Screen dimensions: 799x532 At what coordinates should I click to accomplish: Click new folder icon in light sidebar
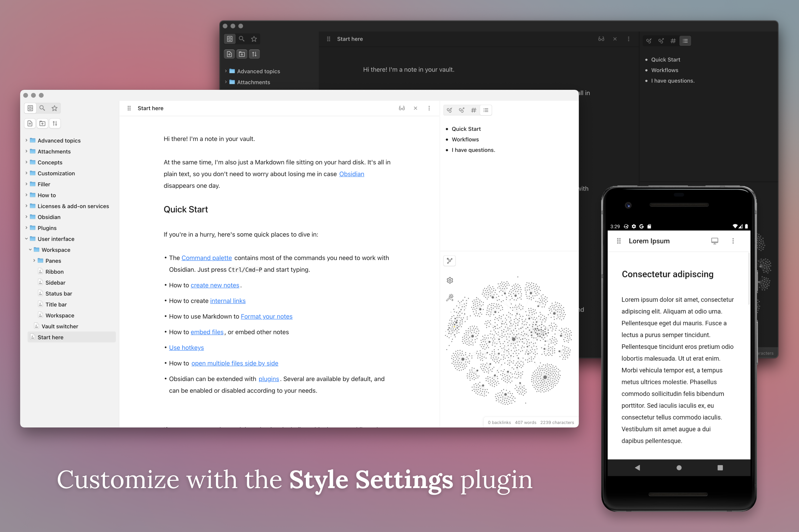(42, 124)
